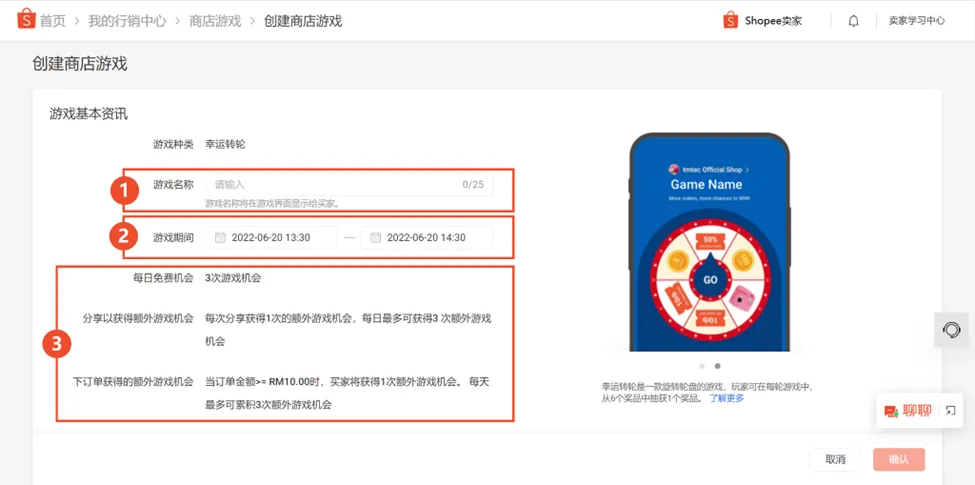Click the 幸运转轮 game type text

(225, 144)
